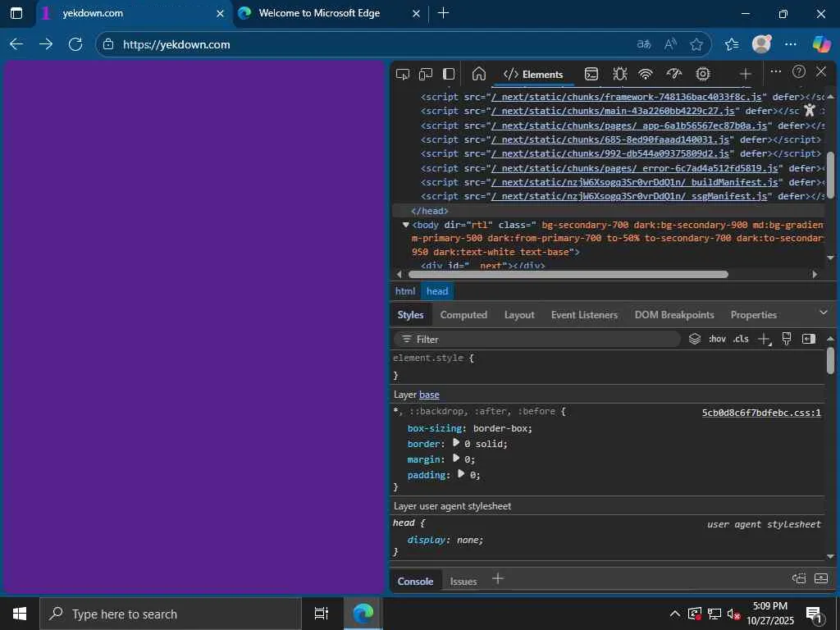Toggle DevTools sidebar dock panel icon
The width and height of the screenshot is (840, 630).
(449, 74)
